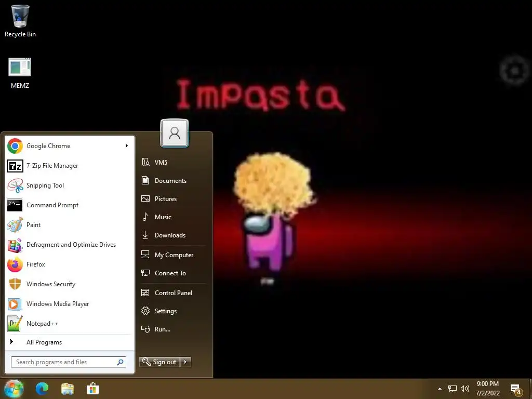The width and height of the screenshot is (532, 399).
Task: Open the power options arrow beside Sign out
Action: (185, 362)
